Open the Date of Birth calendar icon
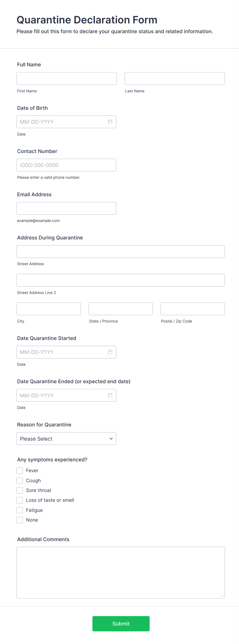 (110, 122)
